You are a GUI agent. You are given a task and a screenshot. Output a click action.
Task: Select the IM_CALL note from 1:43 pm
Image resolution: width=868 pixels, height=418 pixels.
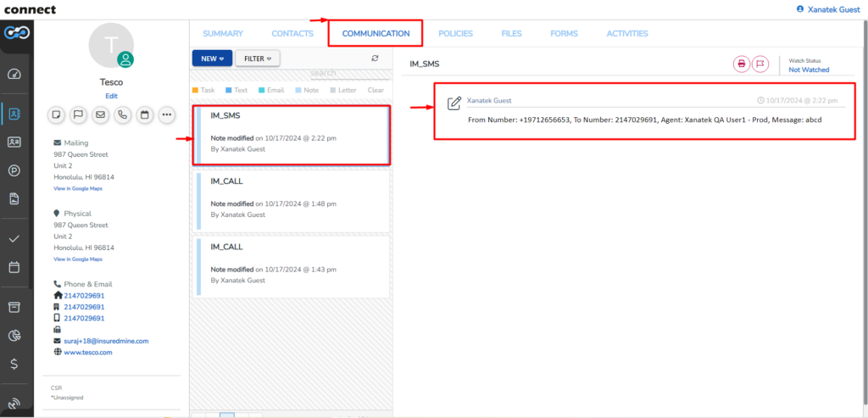292,266
